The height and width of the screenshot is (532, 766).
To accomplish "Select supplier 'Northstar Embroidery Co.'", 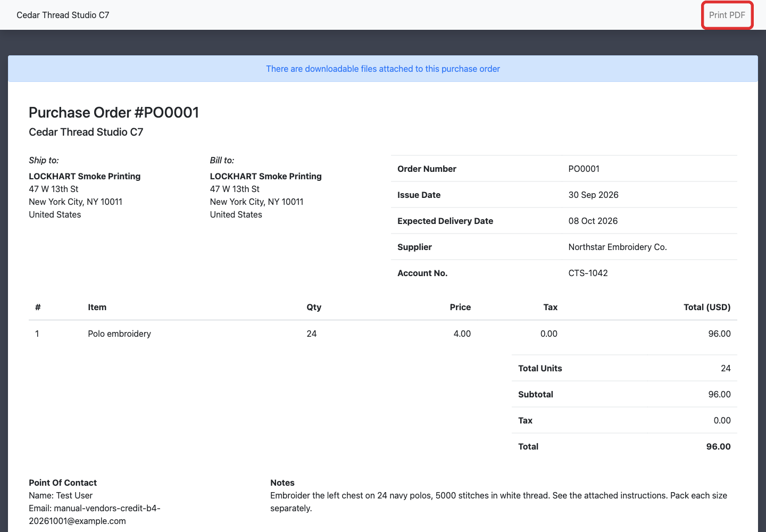I will tap(618, 247).
